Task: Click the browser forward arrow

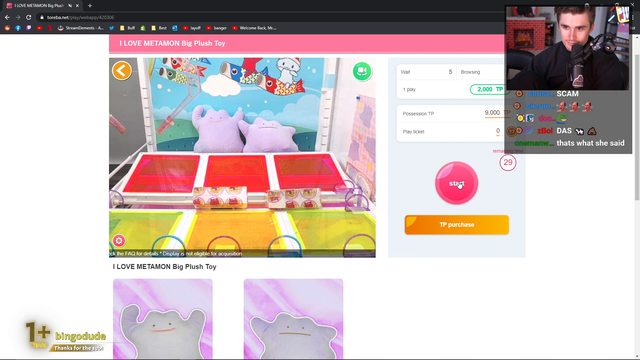Action: click(18, 18)
